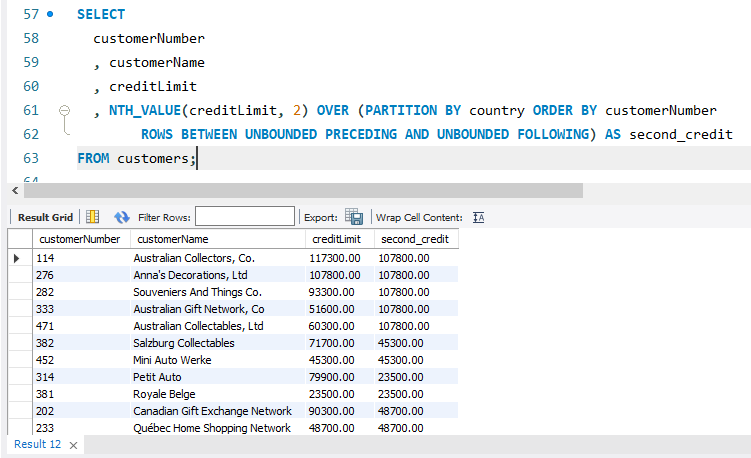Click the SELECT keyword on line 57

(101, 14)
